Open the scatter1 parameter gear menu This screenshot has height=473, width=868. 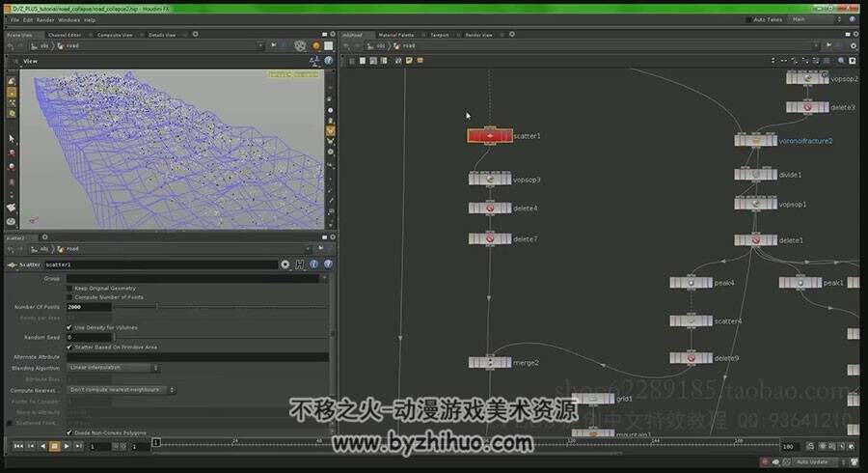pyautogui.click(x=285, y=264)
